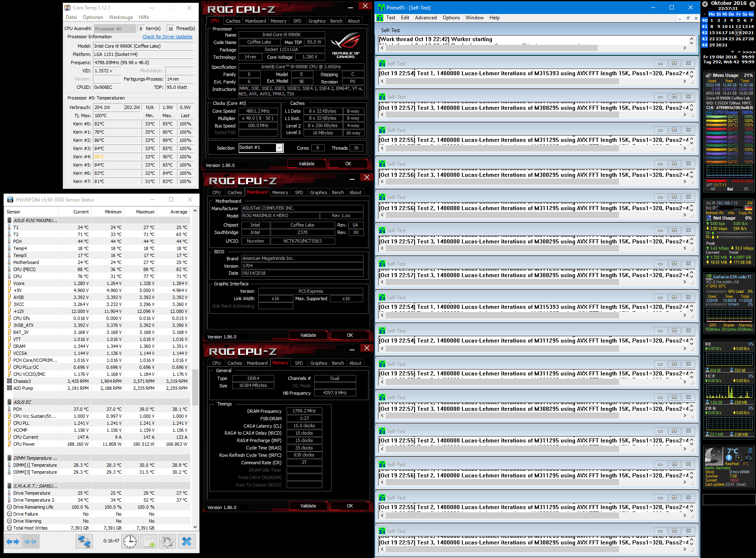This screenshot has height=558, width=756.
Task: Open Datei menu in Core Temp
Action: tap(72, 17)
